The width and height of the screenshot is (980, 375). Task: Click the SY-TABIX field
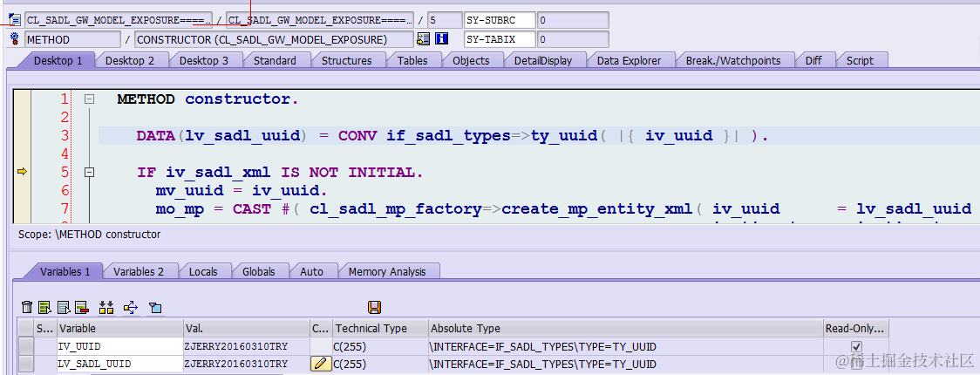point(500,39)
